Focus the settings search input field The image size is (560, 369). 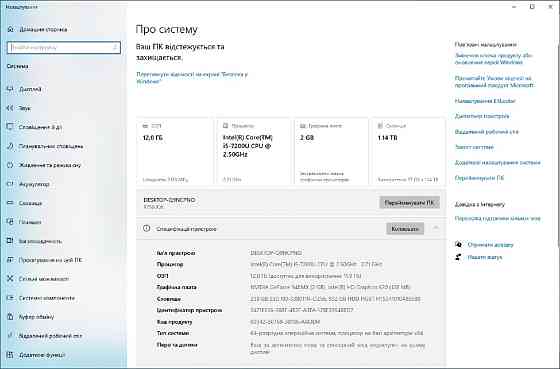pos(64,48)
